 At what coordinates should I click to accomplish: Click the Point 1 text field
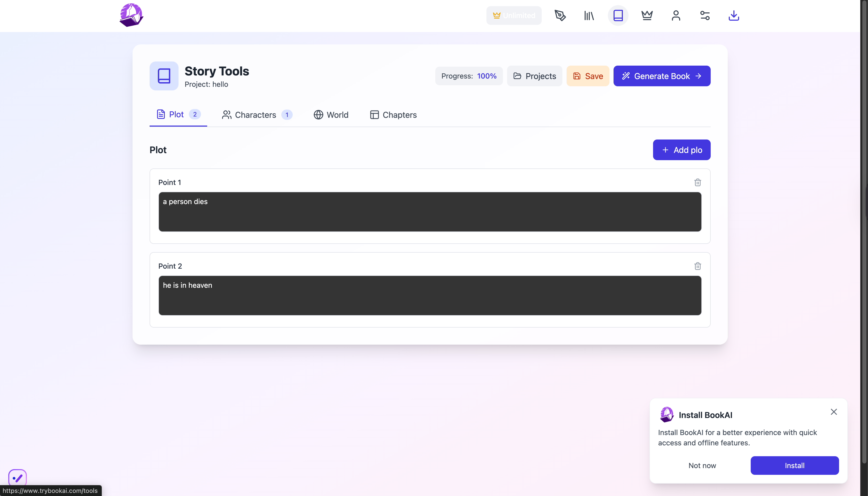(x=430, y=212)
